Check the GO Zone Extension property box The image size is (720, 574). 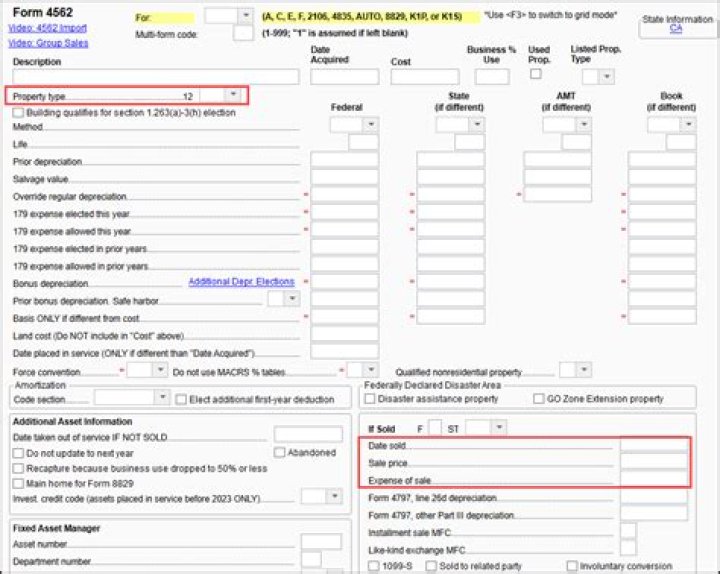(x=539, y=399)
